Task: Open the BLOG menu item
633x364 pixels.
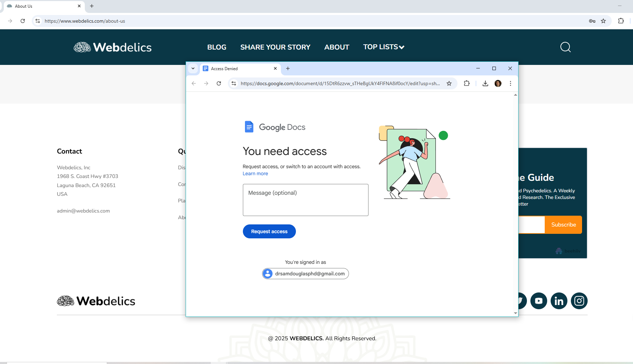Action: click(217, 47)
